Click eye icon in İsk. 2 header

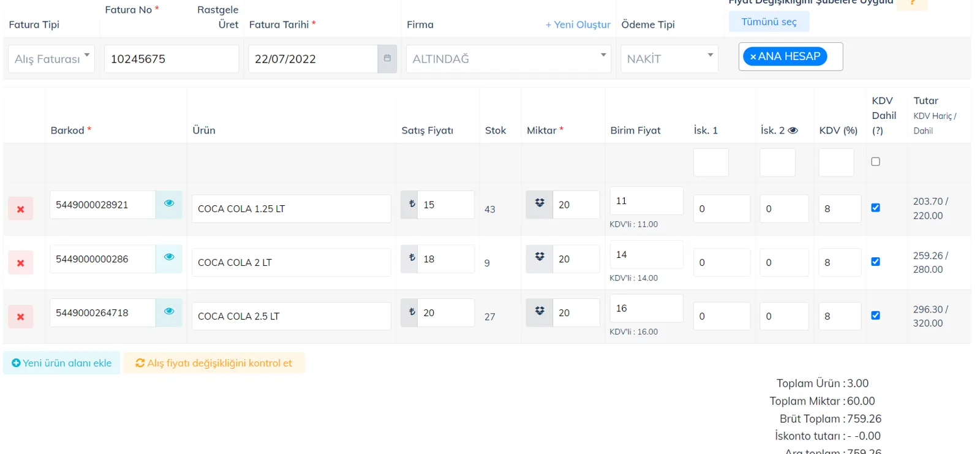point(793,131)
